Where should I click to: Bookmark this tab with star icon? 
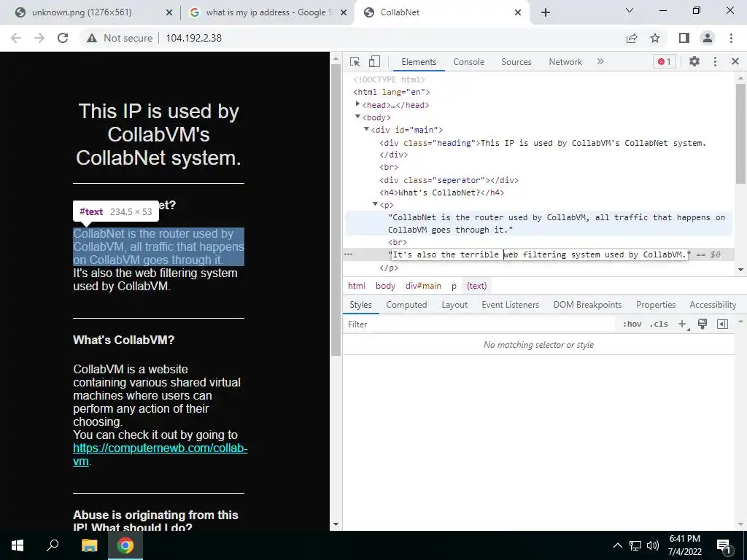[x=655, y=38]
